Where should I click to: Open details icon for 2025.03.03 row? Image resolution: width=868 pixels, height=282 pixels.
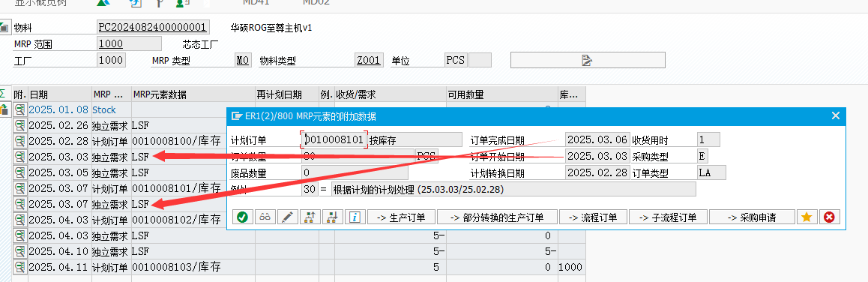click(x=20, y=157)
